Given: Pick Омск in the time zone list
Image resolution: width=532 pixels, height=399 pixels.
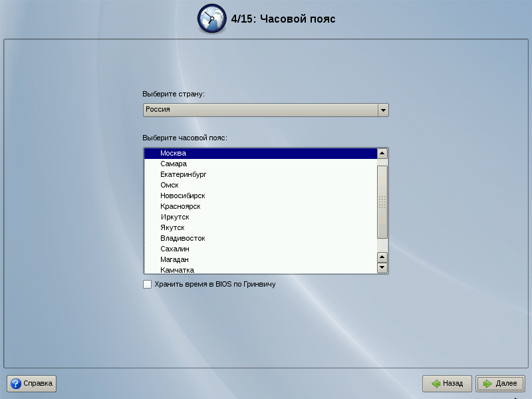Looking at the screenshot, I should tap(169, 185).
